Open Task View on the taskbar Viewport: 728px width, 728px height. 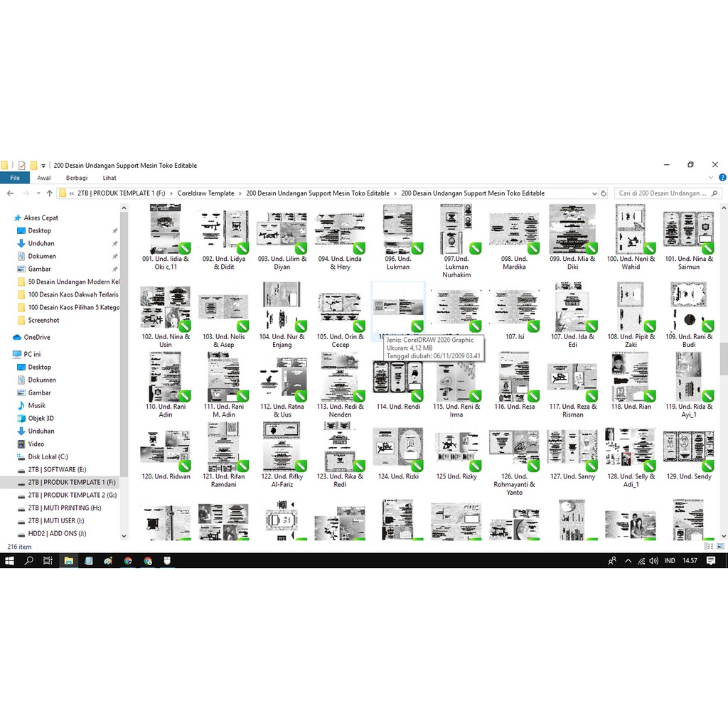[x=48, y=561]
